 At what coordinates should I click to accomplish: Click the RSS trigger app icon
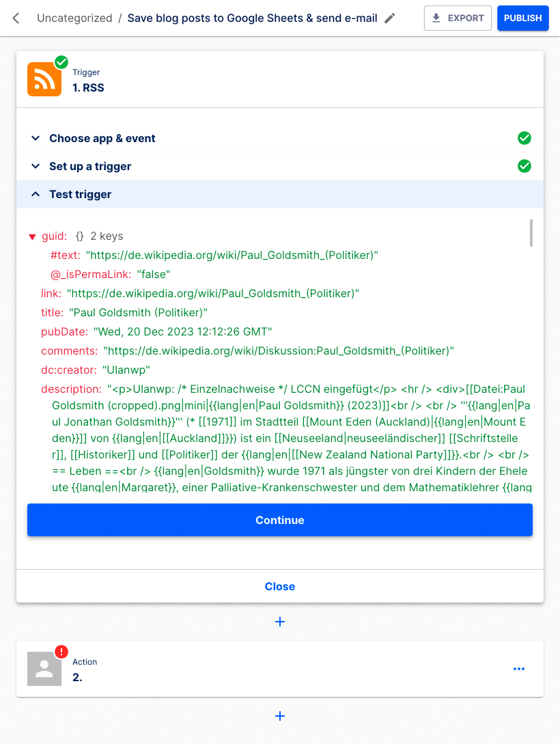pyautogui.click(x=44, y=79)
